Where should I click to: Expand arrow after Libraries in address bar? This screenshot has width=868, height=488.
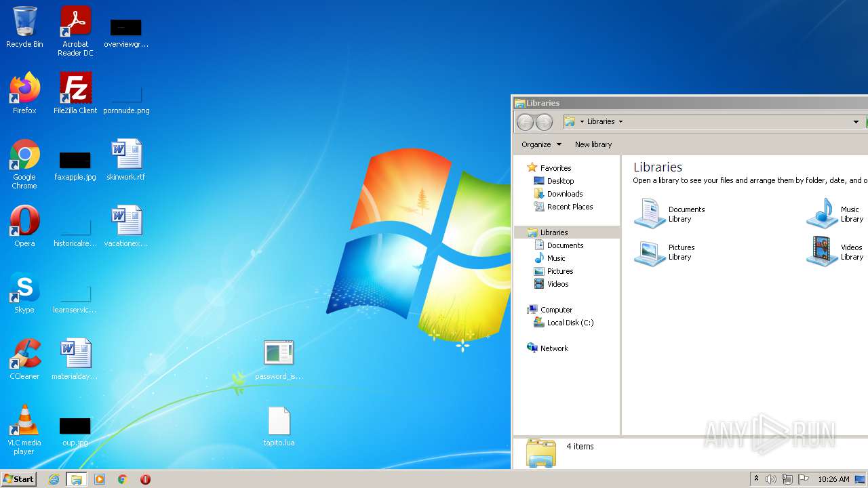(x=620, y=122)
